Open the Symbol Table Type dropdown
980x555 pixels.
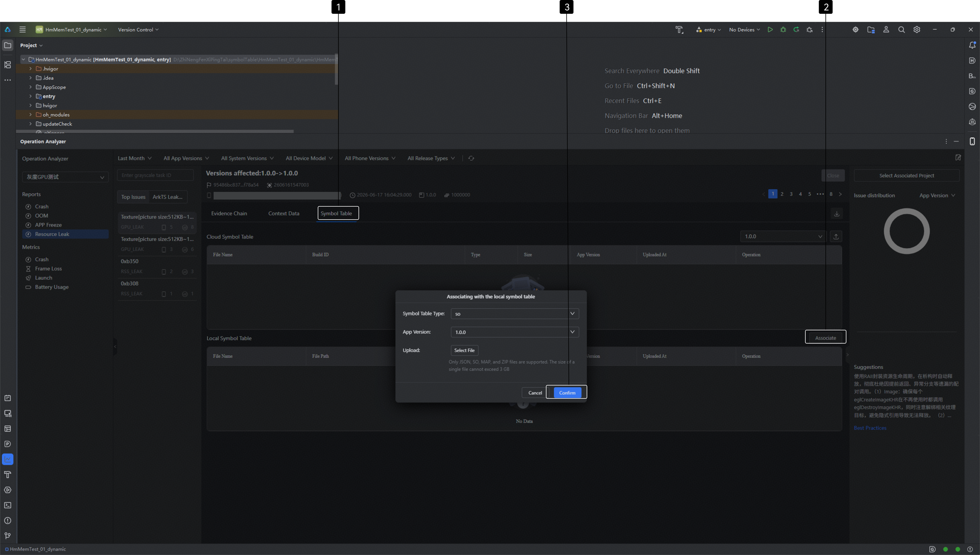pos(515,314)
